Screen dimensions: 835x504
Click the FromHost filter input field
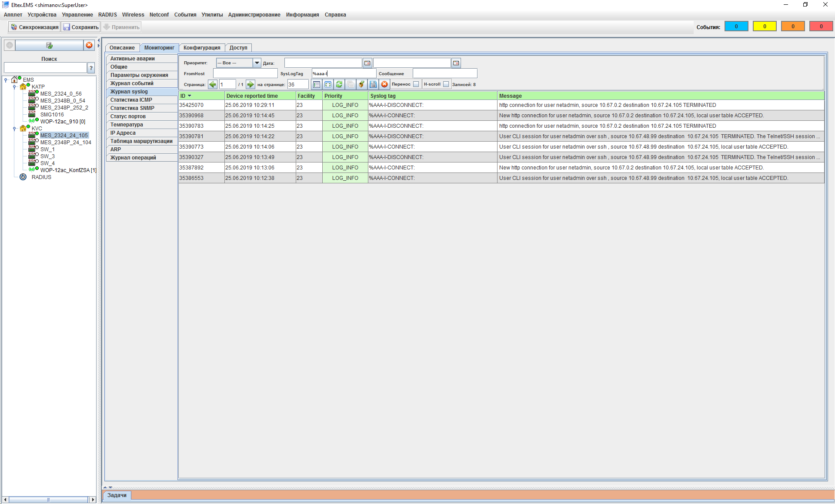(x=245, y=73)
